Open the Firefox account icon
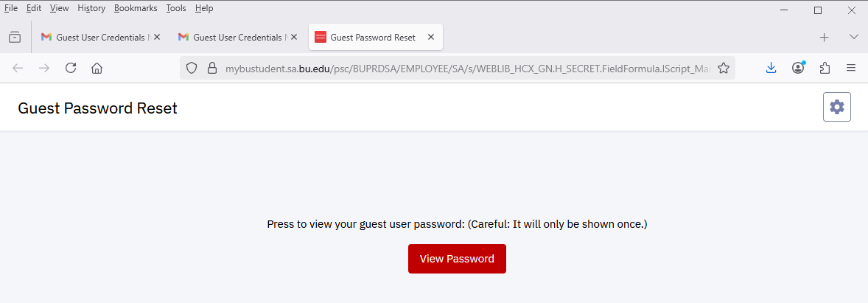868x303 pixels. pyautogui.click(x=798, y=68)
